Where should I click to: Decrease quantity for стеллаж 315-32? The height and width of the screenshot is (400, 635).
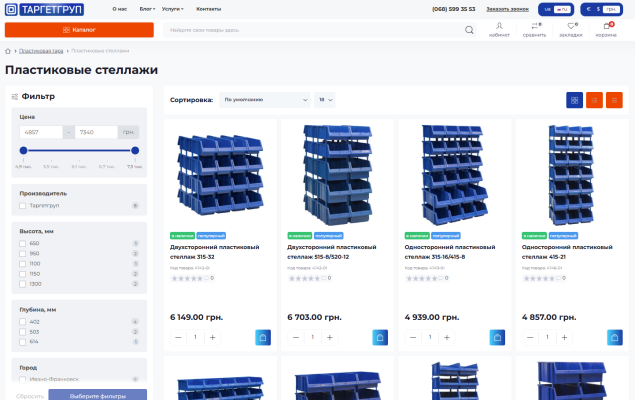(178, 337)
